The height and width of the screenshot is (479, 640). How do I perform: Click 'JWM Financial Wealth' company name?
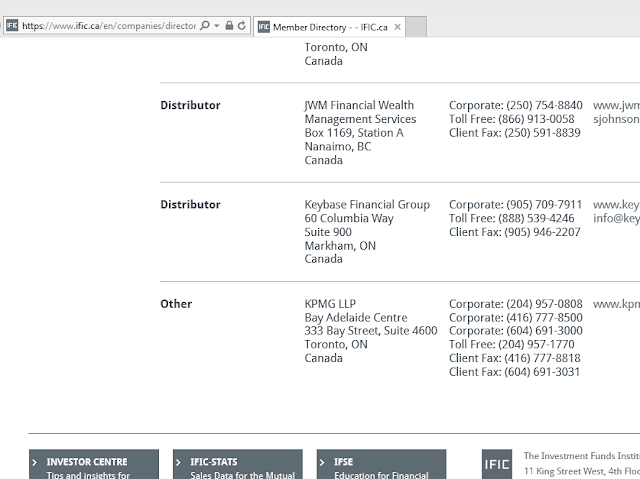pos(359,105)
